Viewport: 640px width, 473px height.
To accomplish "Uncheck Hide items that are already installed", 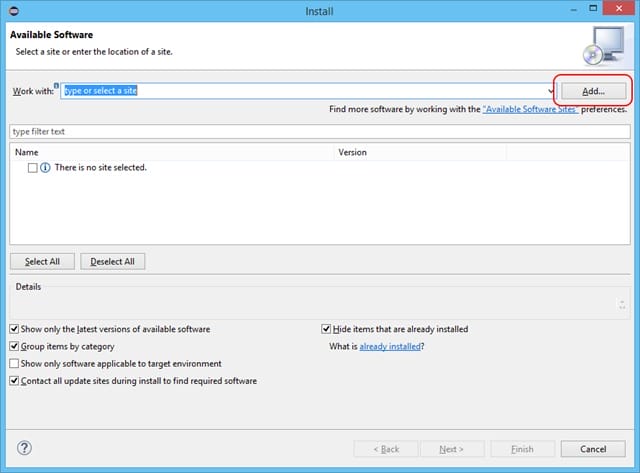I will tap(326, 329).
